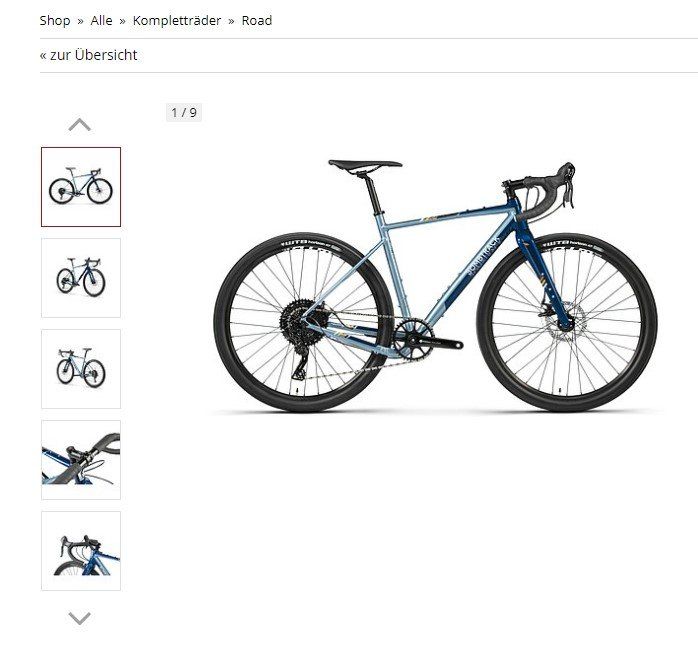This screenshot has height=649, width=698.
Task: Enlarge the main bike photo at frame
Action: pos(435,285)
